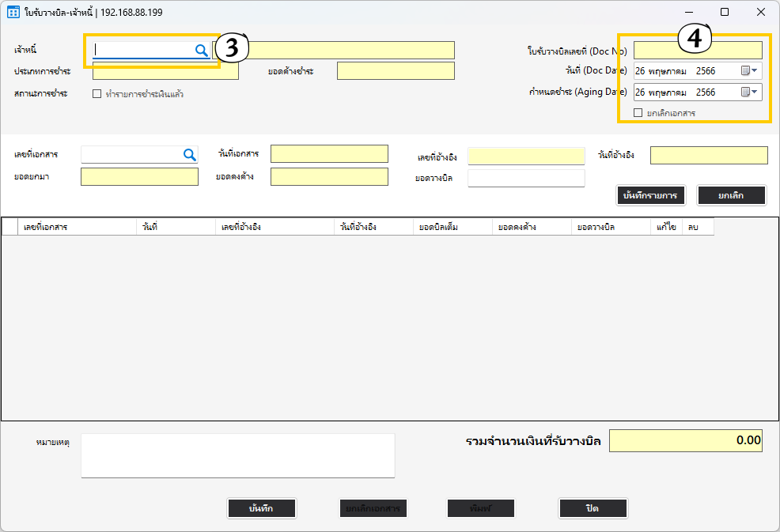Click the bottom บันทึก save button
Viewport: 780px width, 532px height.
click(x=261, y=508)
